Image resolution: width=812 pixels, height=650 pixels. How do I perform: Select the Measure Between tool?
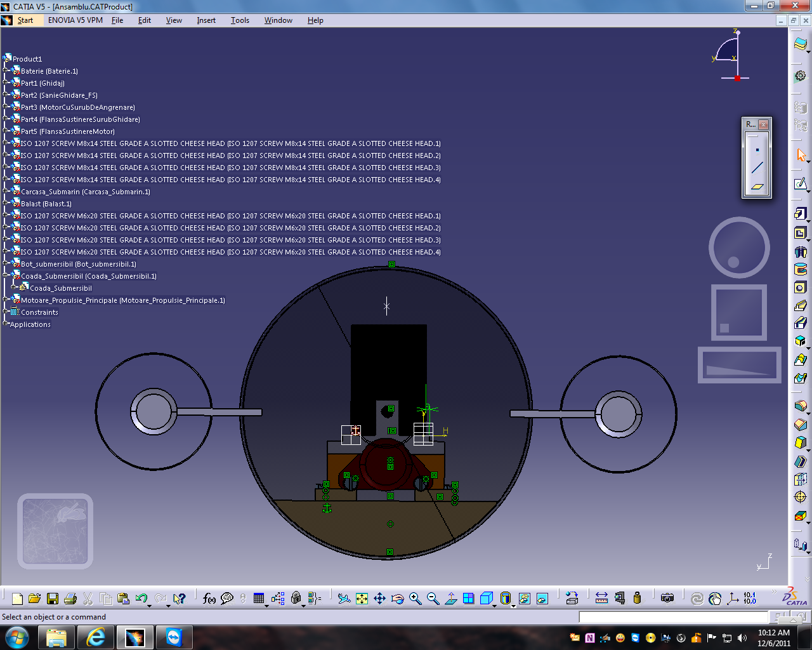[601, 598]
